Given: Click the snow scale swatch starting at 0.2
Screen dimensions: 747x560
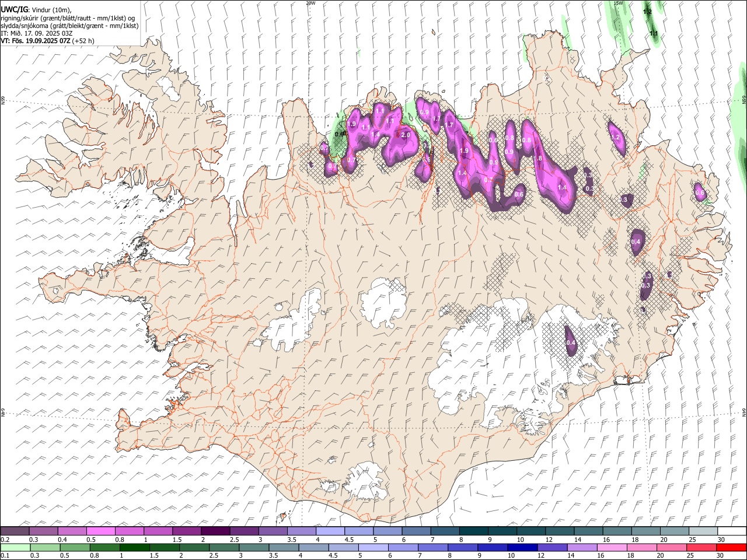Looking at the screenshot, I should [x=15, y=531].
